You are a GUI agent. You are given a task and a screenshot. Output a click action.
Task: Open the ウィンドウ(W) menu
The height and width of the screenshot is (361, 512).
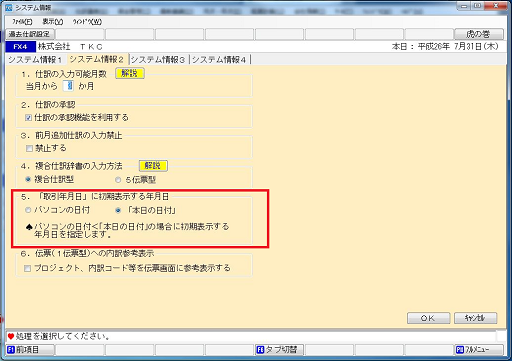pyautogui.click(x=87, y=22)
